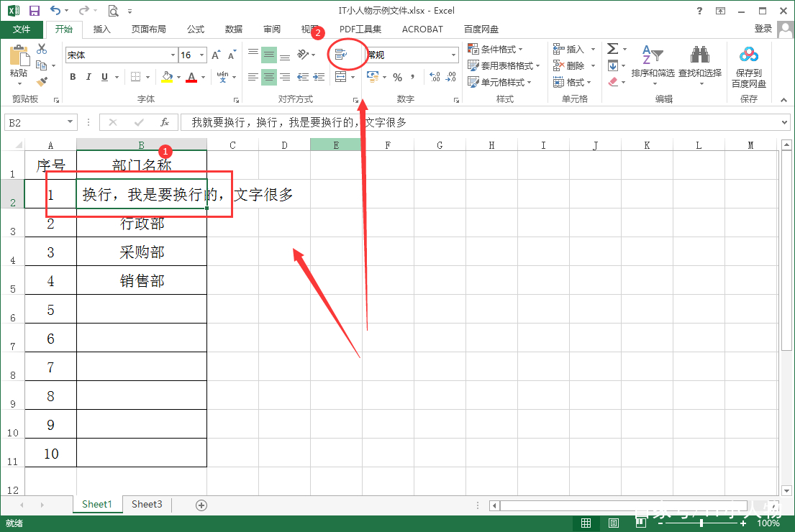Open 排序和筛选 sort and filter
The image size is (795, 532).
tap(653, 65)
